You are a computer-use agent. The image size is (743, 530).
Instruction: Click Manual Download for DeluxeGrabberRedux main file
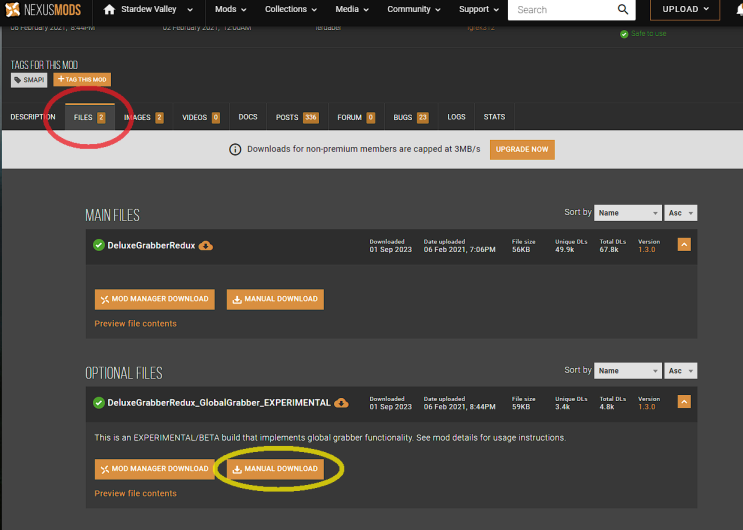tap(275, 299)
